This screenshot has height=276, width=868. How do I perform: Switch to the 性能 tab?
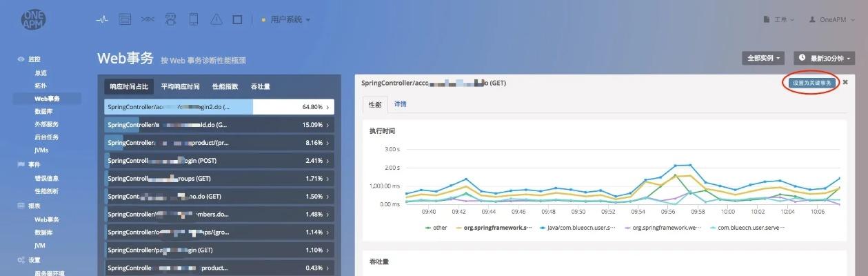[374, 104]
